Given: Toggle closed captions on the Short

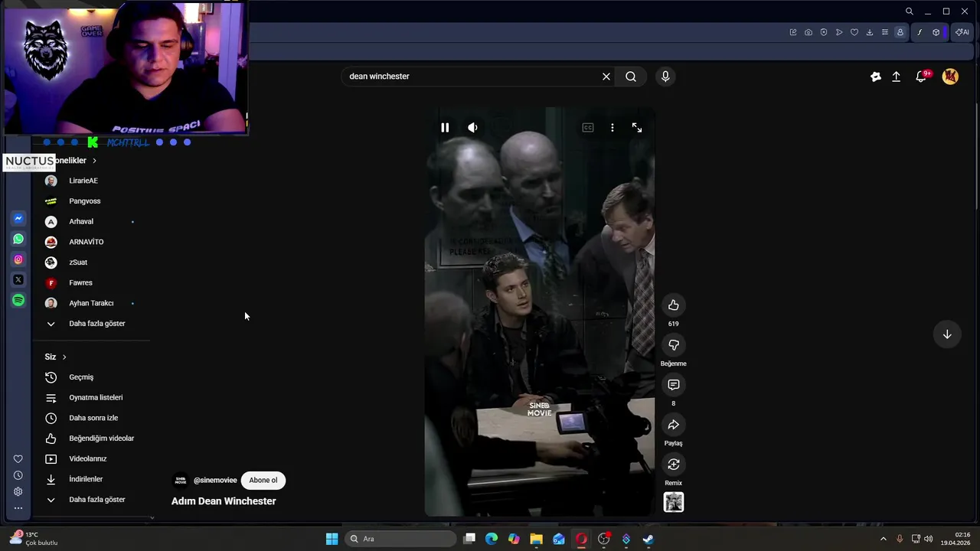Looking at the screenshot, I should tap(588, 128).
